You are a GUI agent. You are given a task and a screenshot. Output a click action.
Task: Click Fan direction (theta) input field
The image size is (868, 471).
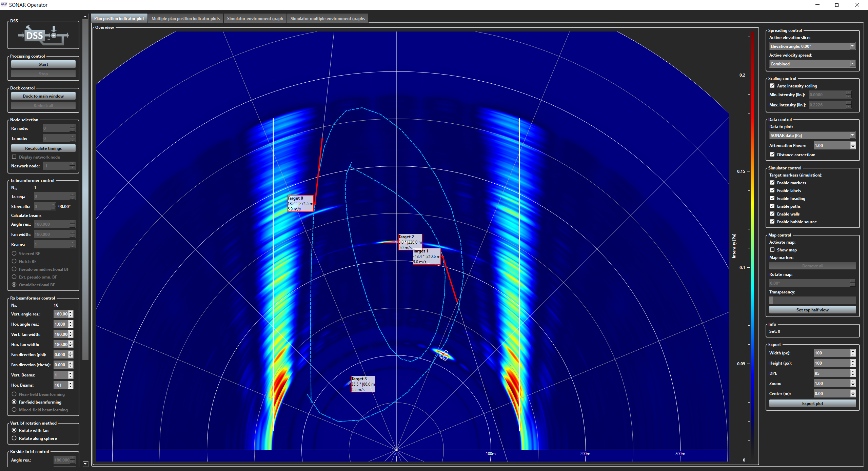[61, 365]
